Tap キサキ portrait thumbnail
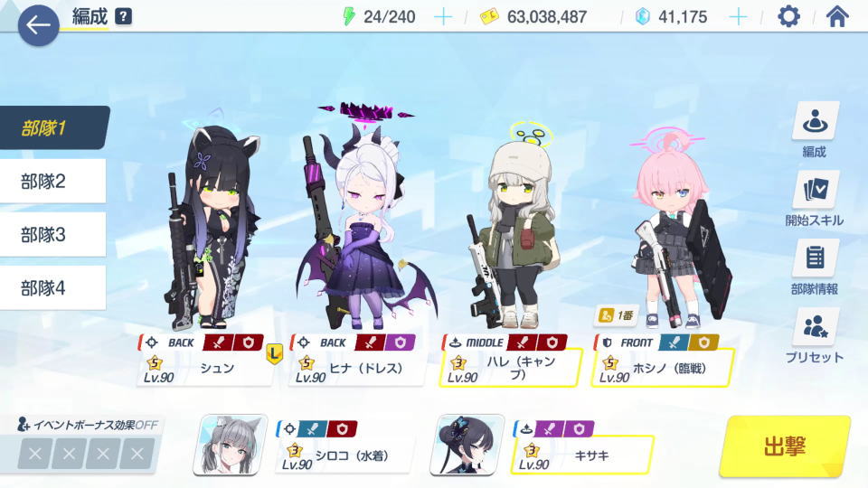This screenshot has height=488, width=868. pyautogui.click(x=467, y=445)
